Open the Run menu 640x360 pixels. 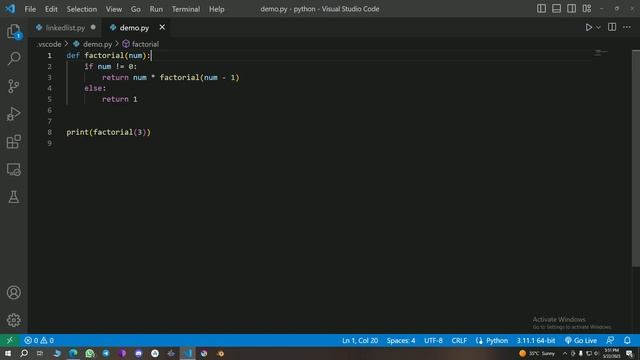tap(156, 9)
